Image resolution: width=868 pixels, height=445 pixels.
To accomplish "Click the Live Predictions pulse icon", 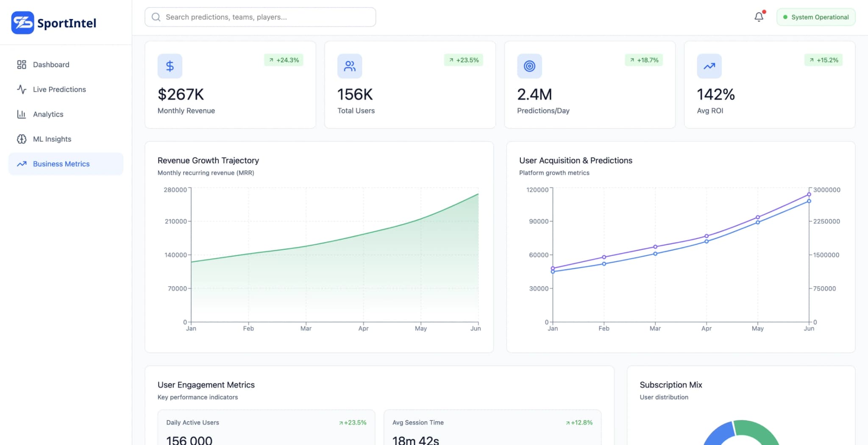I will 22,89.
